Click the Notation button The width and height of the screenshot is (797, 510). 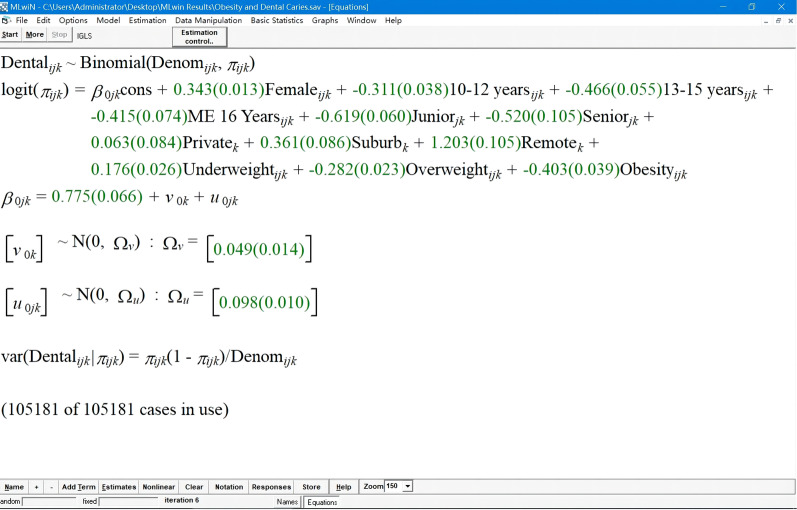(x=229, y=487)
